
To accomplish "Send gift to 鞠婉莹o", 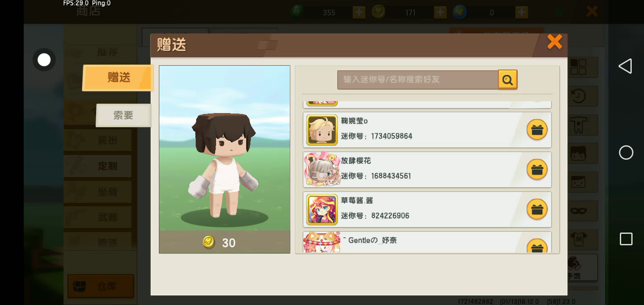I will (537, 130).
